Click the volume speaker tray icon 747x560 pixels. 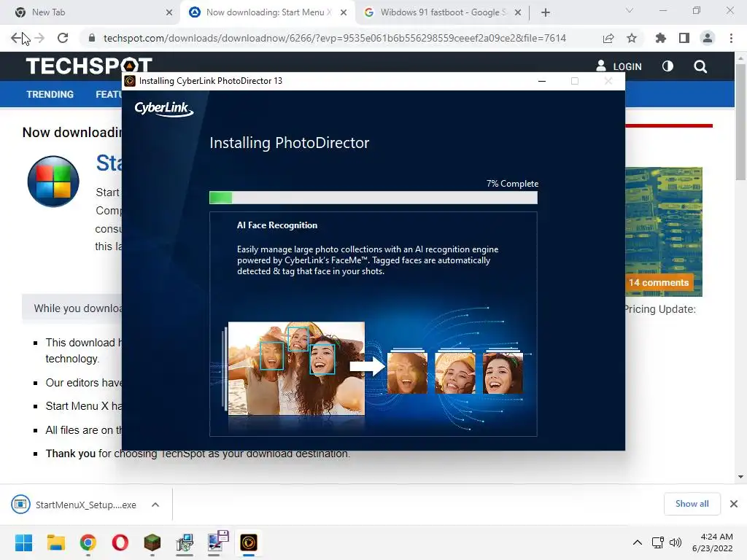[x=676, y=542]
